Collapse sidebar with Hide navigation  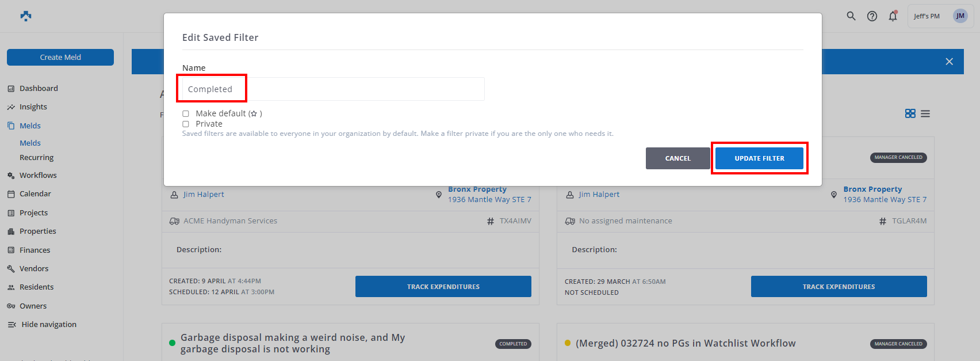click(x=42, y=324)
